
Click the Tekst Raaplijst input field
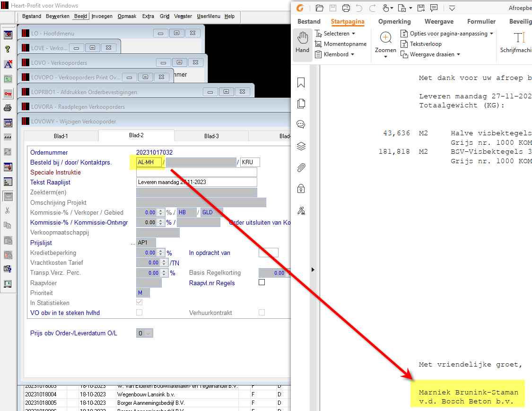click(x=196, y=182)
